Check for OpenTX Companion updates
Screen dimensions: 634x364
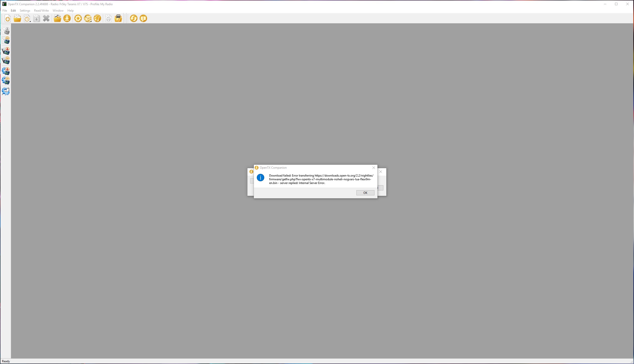click(x=133, y=18)
